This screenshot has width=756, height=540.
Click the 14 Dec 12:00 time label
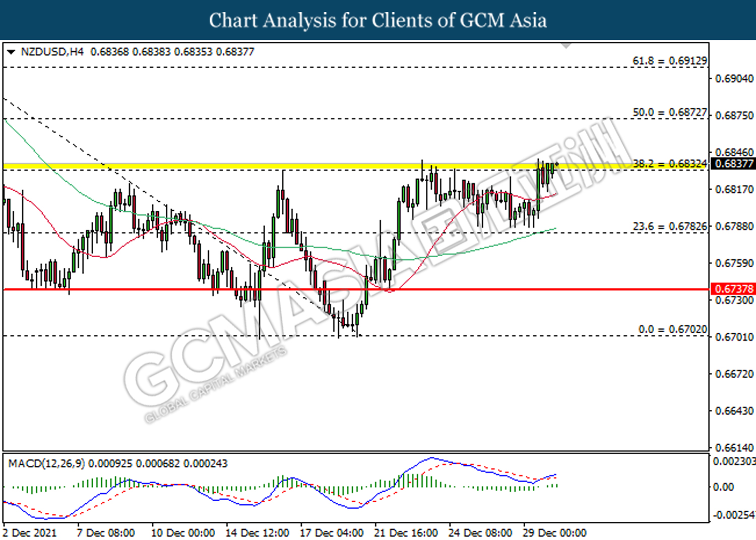pyautogui.click(x=258, y=533)
